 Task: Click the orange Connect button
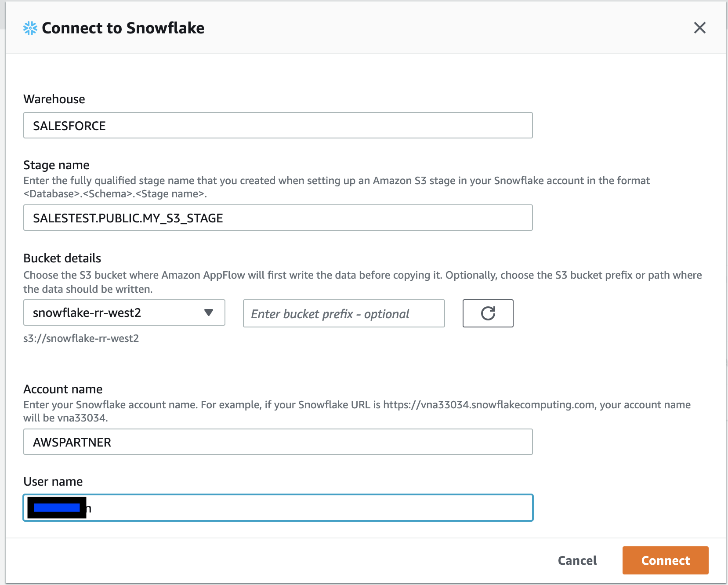pyautogui.click(x=665, y=560)
